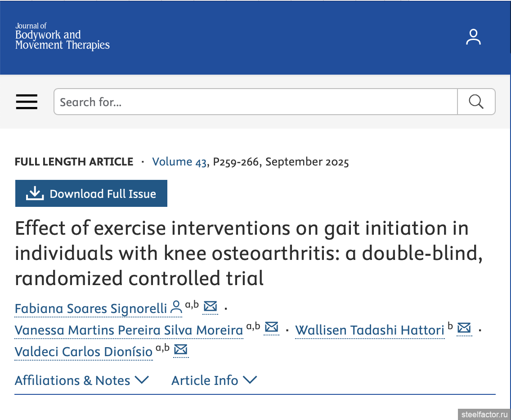Open the hamburger navigation menu
This screenshot has height=420, width=511.
[27, 102]
